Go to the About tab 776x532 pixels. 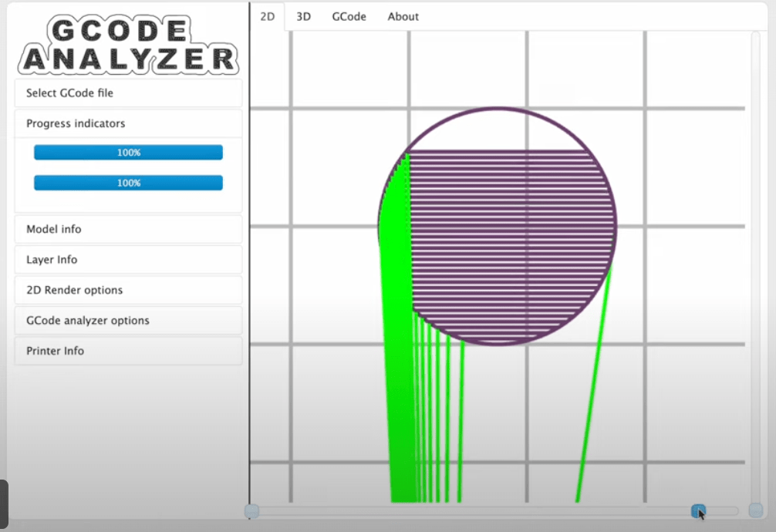pyautogui.click(x=403, y=16)
